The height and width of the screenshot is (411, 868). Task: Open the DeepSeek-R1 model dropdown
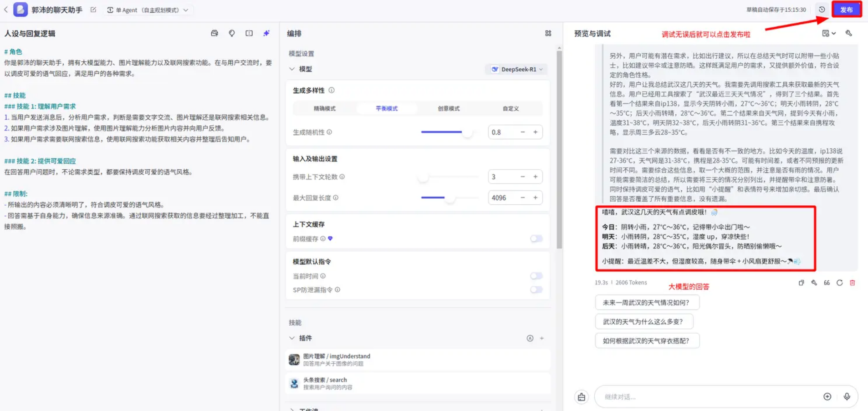coord(516,69)
